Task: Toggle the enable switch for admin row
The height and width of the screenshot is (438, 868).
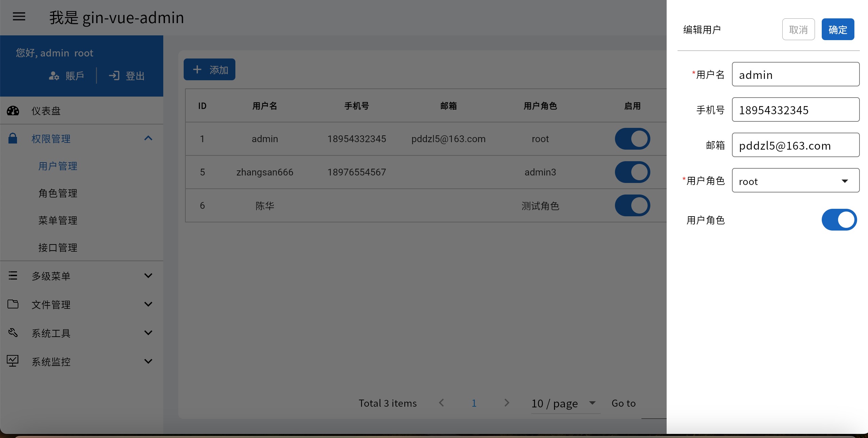Action: point(632,139)
